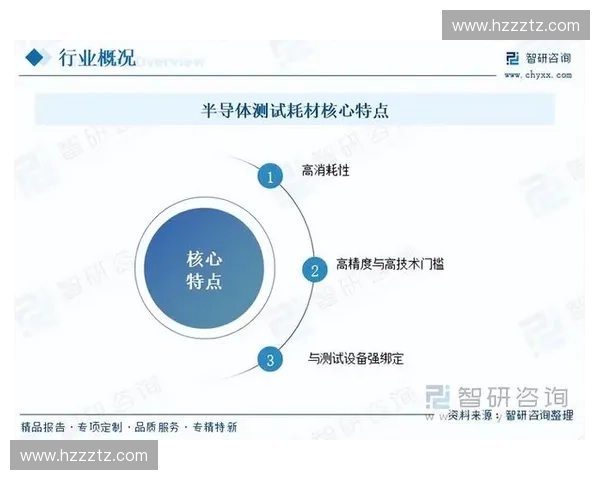Click the top-right www.hzzztz.com watermark
This screenshot has height=480, width=600.
(x=516, y=25)
